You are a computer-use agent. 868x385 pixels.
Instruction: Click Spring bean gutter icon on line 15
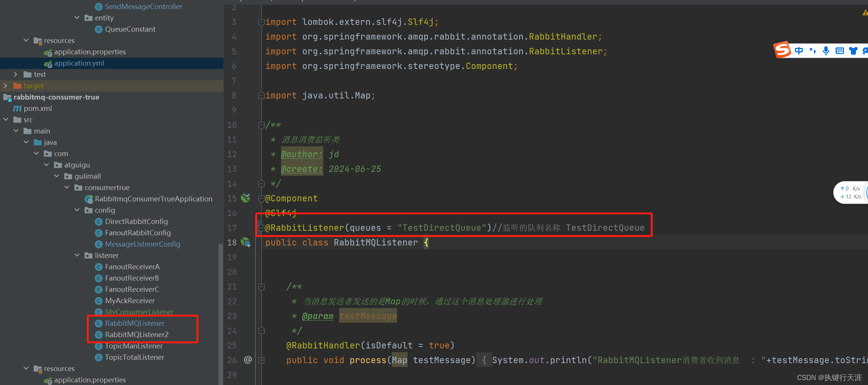pos(246,198)
